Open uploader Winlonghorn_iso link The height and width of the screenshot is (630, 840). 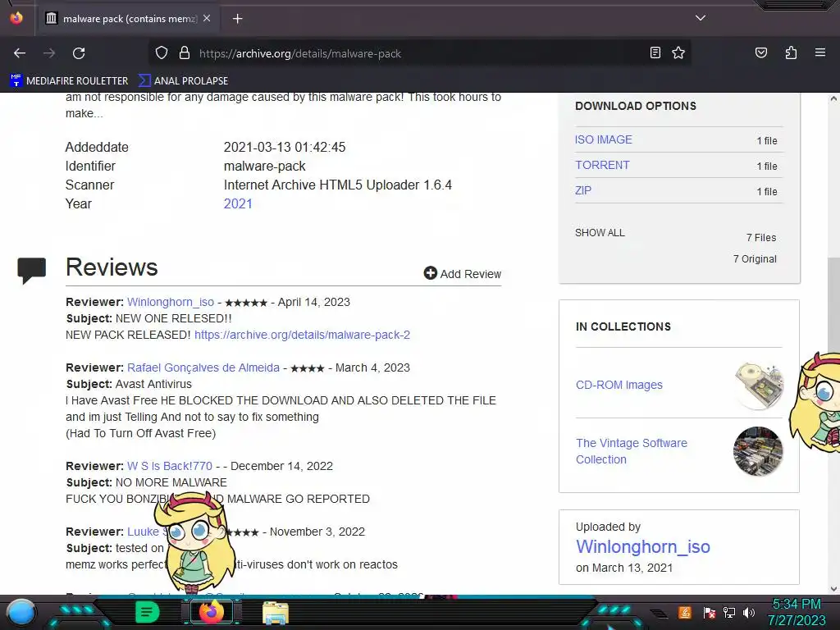(x=643, y=546)
